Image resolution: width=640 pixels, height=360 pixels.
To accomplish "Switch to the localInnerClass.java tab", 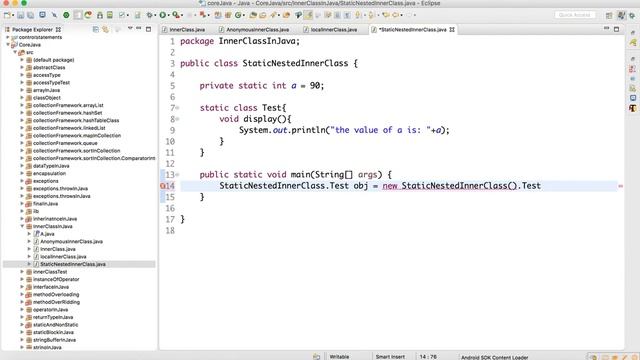I will pos(330,29).
